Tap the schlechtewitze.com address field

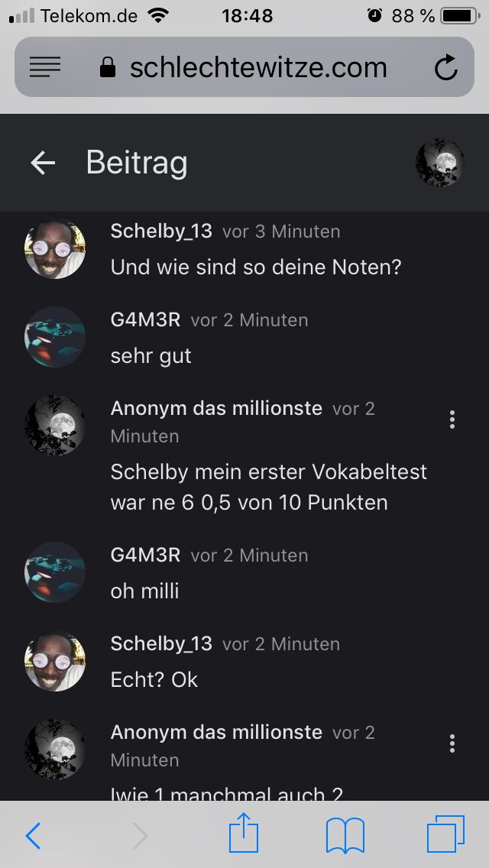click(x=244, y=67)
